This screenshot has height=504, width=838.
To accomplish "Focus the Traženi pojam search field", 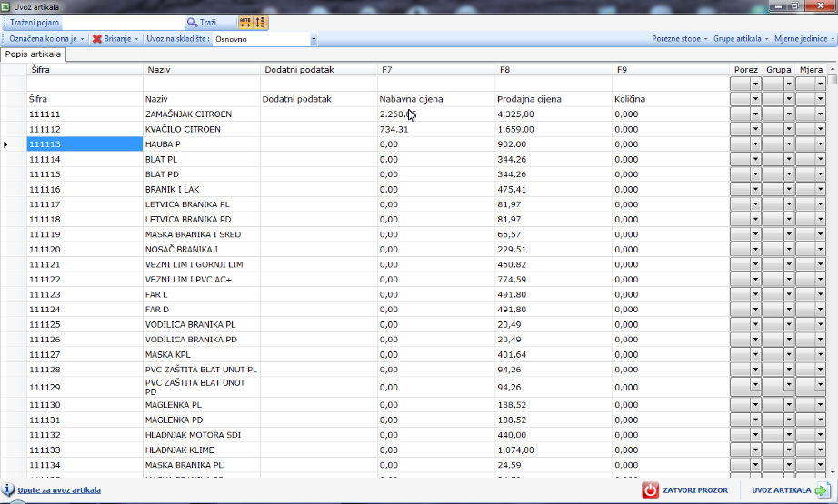I will coord(123,23).
